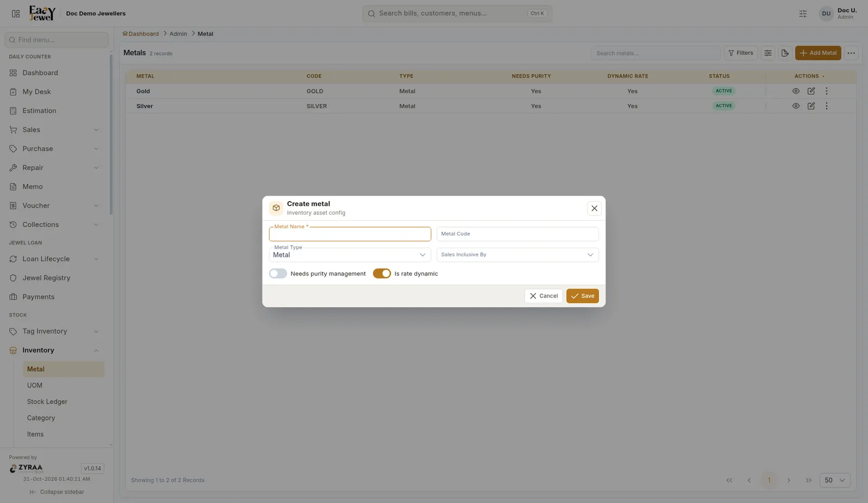Open Dashboard from the sidebar
This screenshot has height=503, width=868.
click(x=54, y=73)
